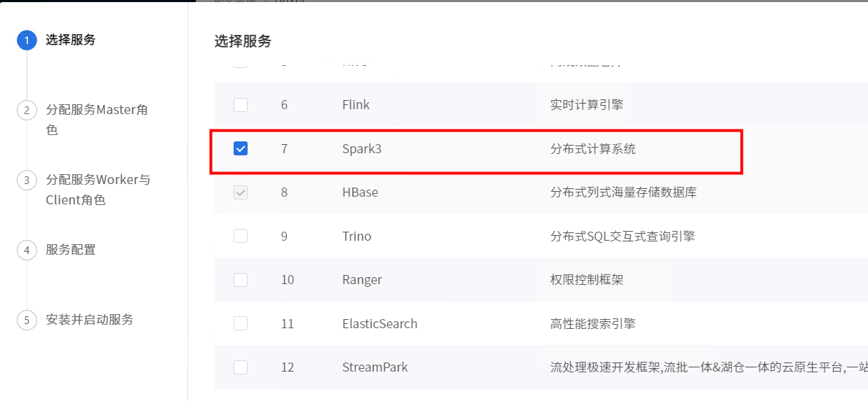Click the step 1 number circle
The width and height of the screenshot is (868, 401).
(27, 40)
